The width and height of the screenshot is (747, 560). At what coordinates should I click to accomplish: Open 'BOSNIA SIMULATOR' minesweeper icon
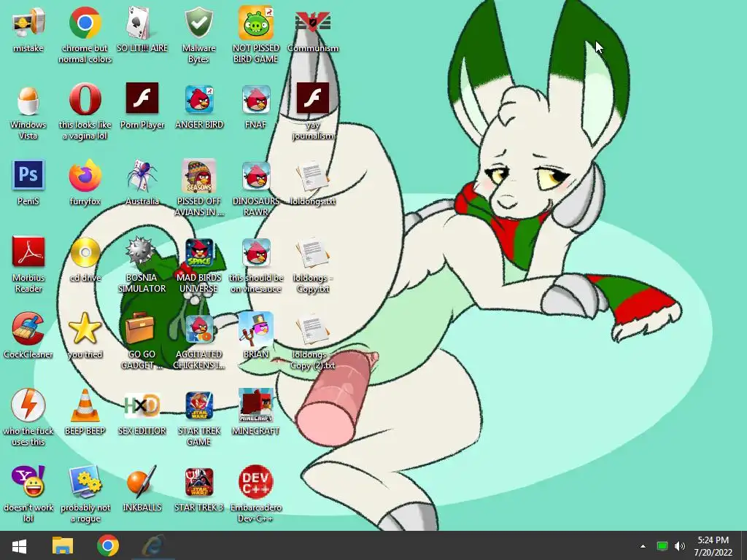click(x=142, y=252)
